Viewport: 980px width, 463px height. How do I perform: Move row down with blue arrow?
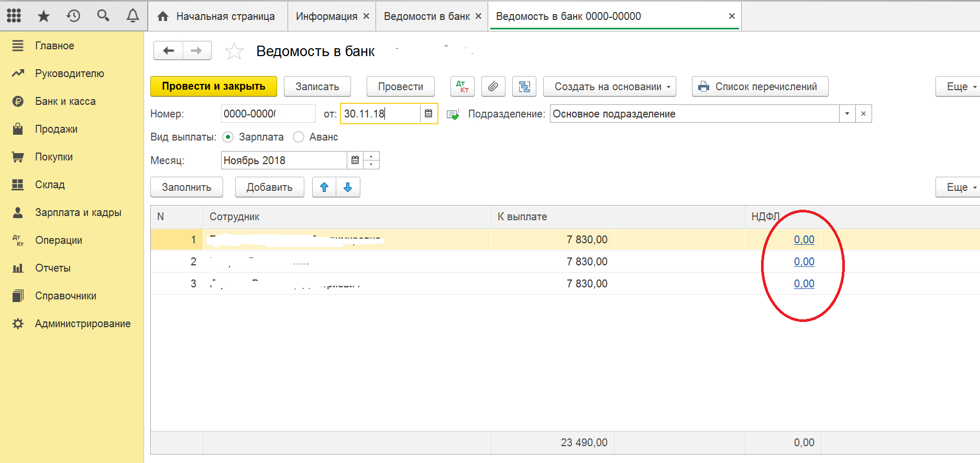tap(348, 187)
